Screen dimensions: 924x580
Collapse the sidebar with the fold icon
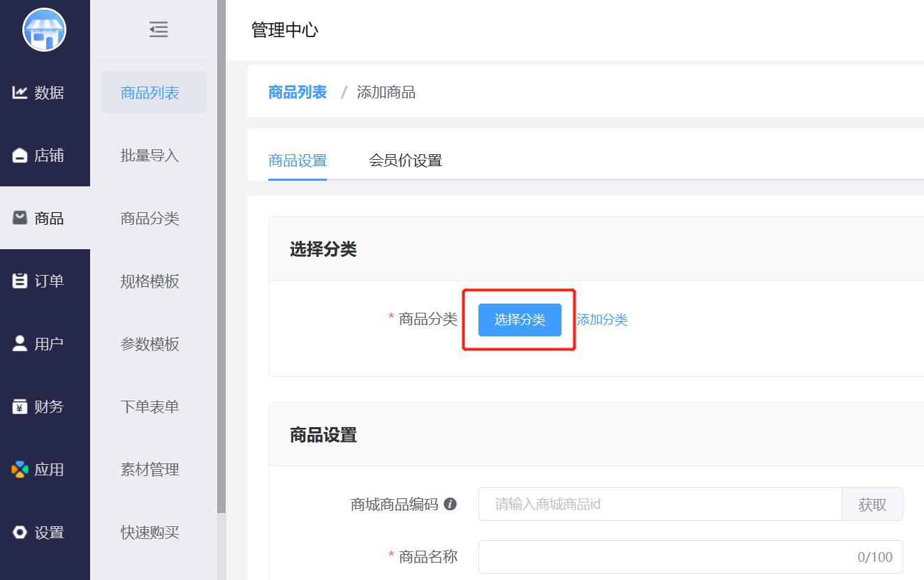pos(159,29)
